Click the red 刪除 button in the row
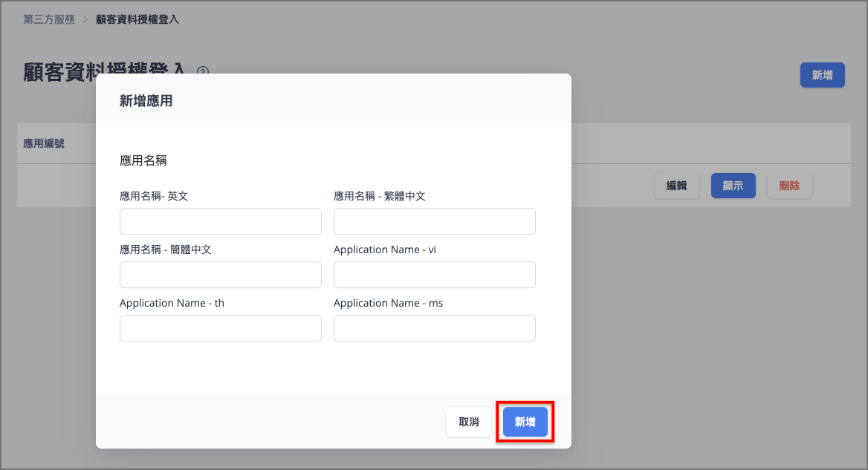This screenshot has height=470, width=868. click(x=789, y=186)
